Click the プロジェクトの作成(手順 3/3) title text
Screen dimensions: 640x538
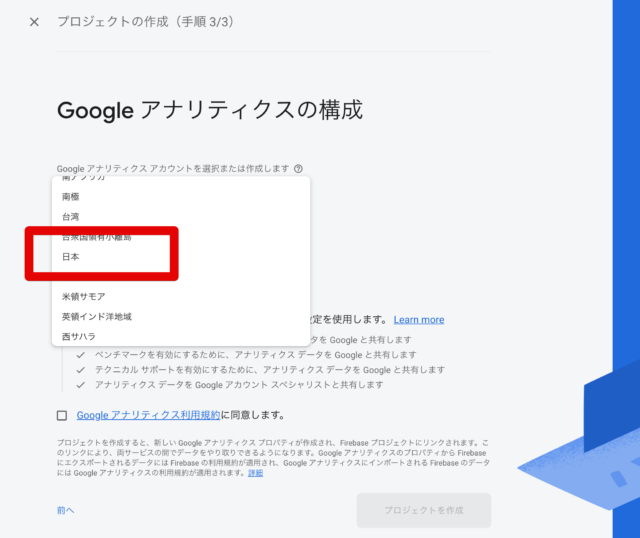147,22
